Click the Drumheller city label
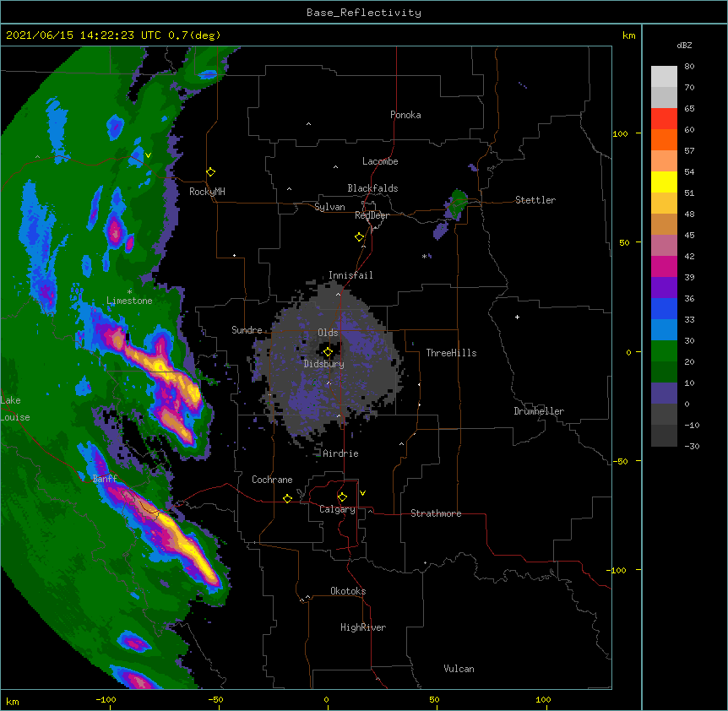The image size is (728, 711). (539, 411)
